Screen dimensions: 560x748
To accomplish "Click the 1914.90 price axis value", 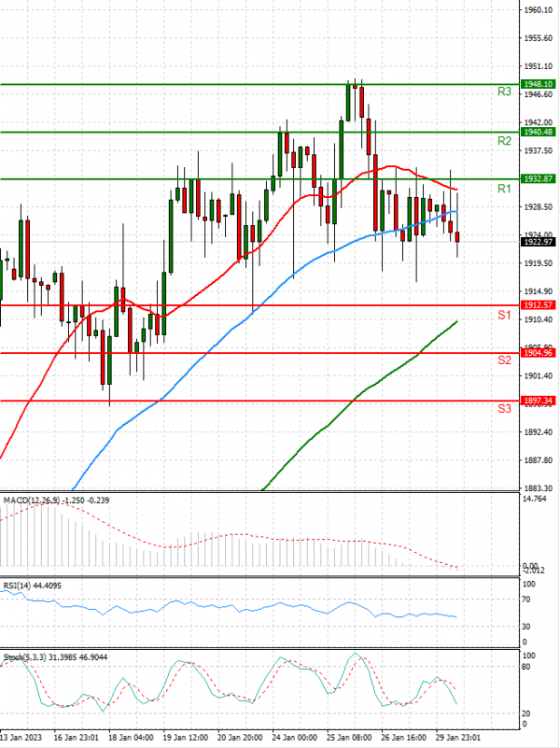I will coord(539,291).
